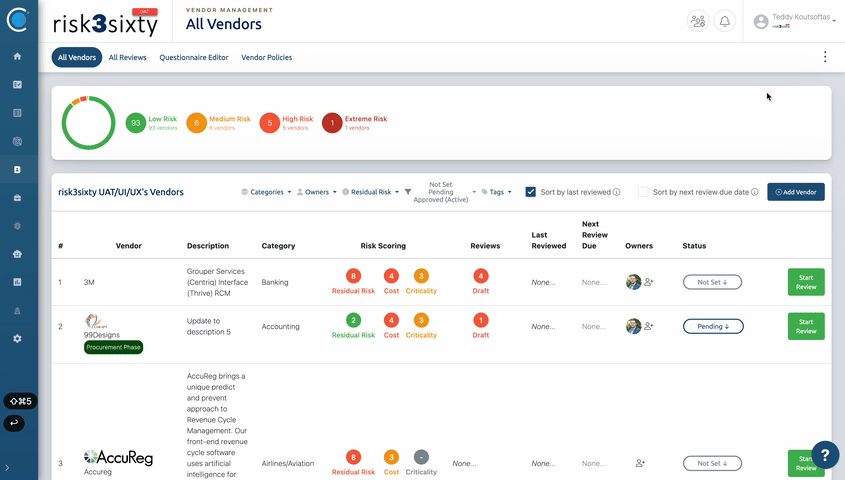845x480 pixels.
Task: Click info icon beside Sort by next review due date
Action: [755, 192]
